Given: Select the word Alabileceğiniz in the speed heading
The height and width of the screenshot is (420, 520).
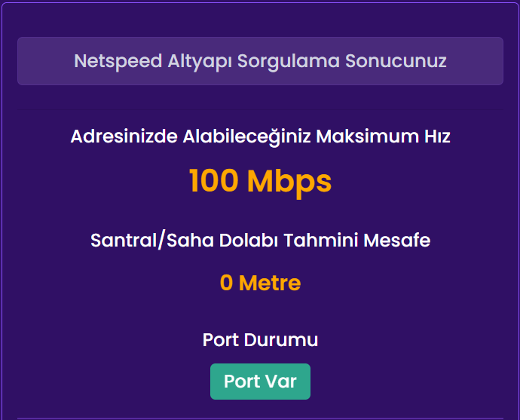Looking at the screenshot, I should click(x=247, y=137).
